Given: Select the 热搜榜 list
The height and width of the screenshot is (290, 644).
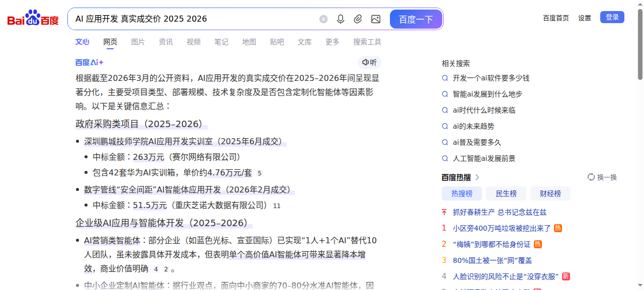Looking at the screenshot, I should pyautogui.click(x=461, y=194).
